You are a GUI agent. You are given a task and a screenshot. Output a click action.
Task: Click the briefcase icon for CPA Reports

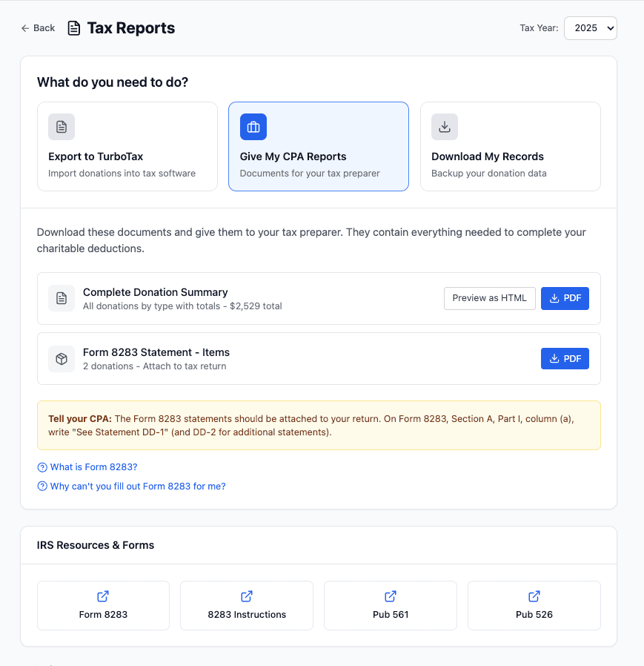point(253,127)
